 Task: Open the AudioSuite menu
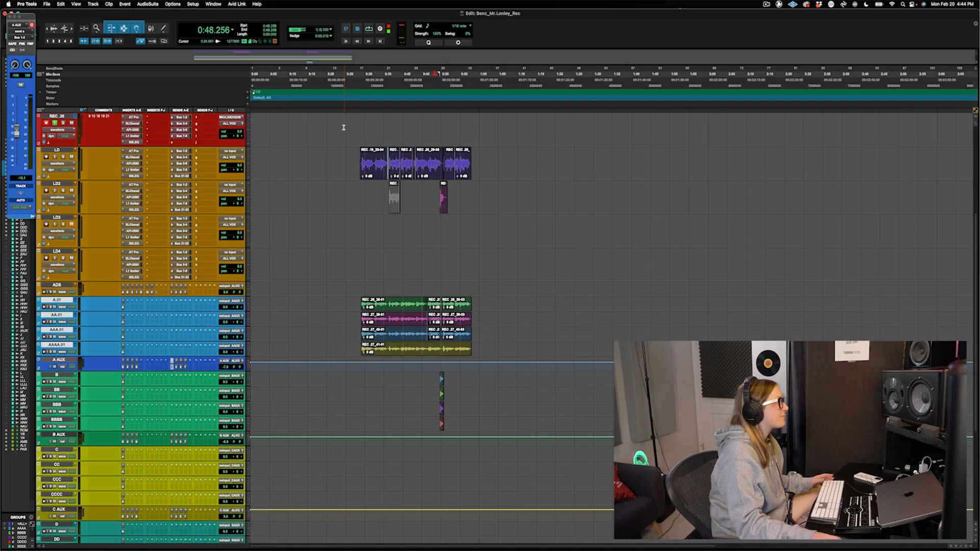click(148, 4)
